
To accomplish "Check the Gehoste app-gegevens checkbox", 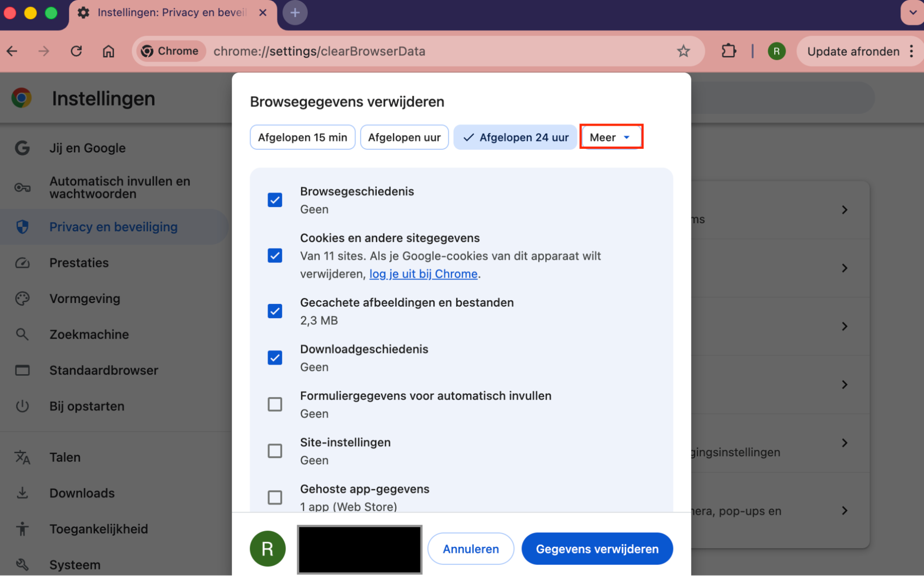I will coord(275,497).
